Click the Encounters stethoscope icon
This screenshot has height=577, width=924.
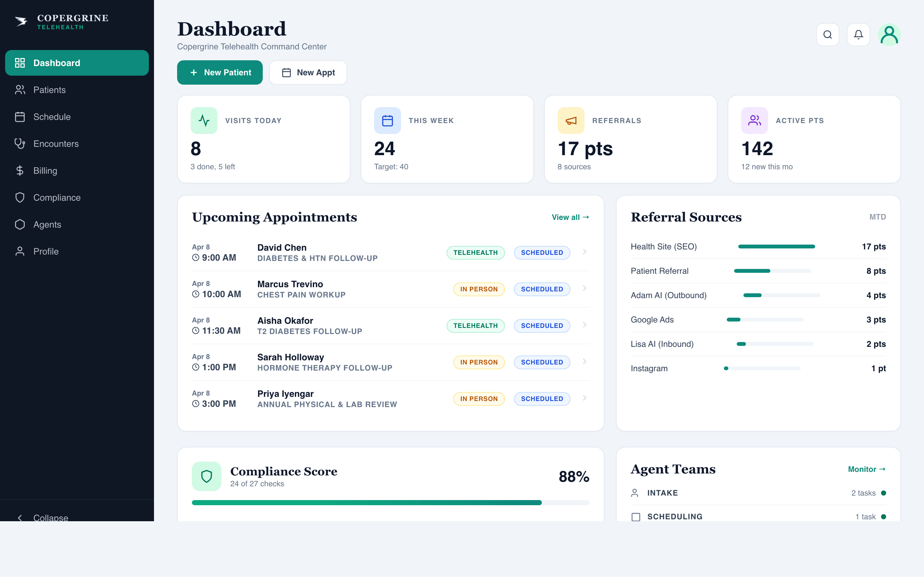coord(20,144)
